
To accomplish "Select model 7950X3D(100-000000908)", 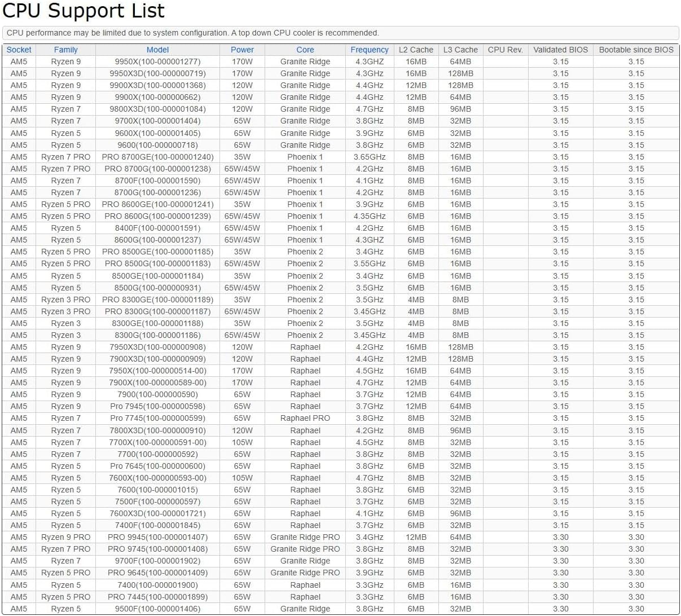I will coord(157,347).
